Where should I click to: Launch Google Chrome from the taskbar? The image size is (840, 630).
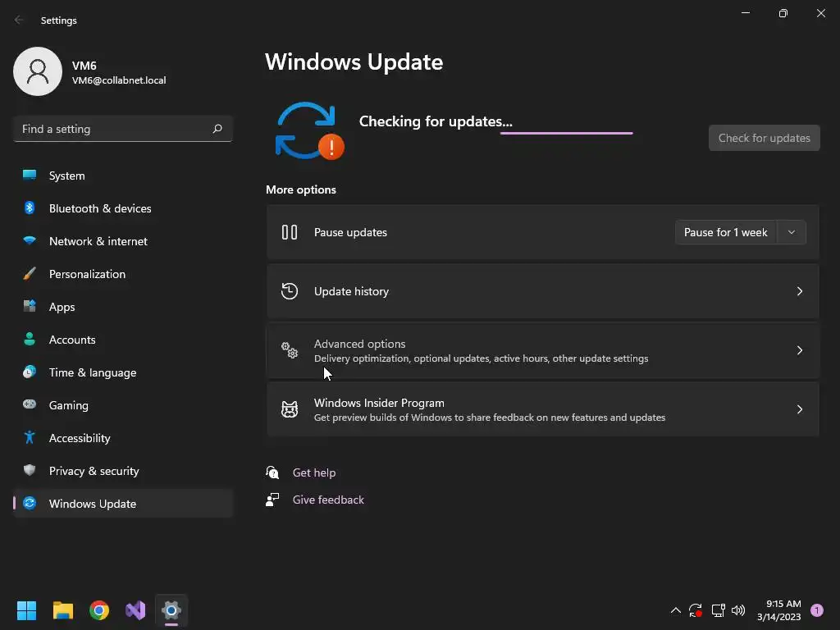click(99, 610)
